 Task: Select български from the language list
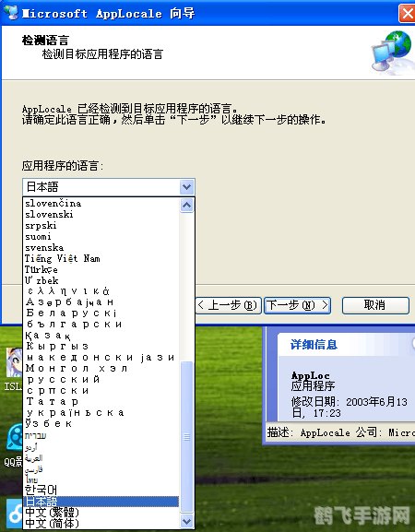[101, 324]
